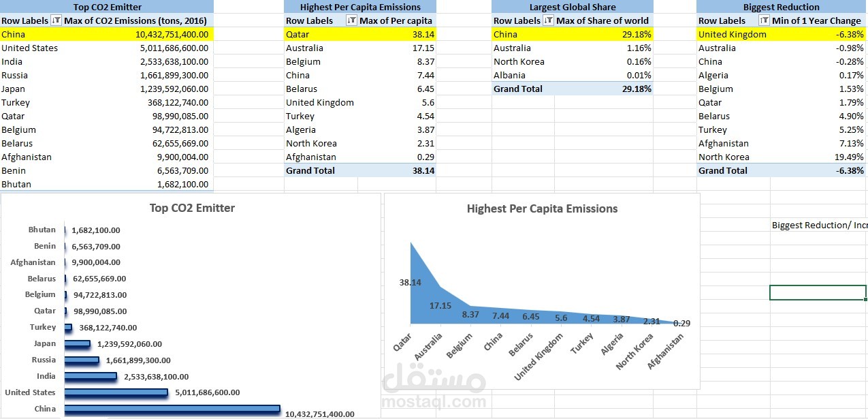Image resolution: width=868 pixels, height=419 pixels.
Task: Select the 'Largest Global Share' heading cell
Action: pyautogui.click(x=572, y=7)
